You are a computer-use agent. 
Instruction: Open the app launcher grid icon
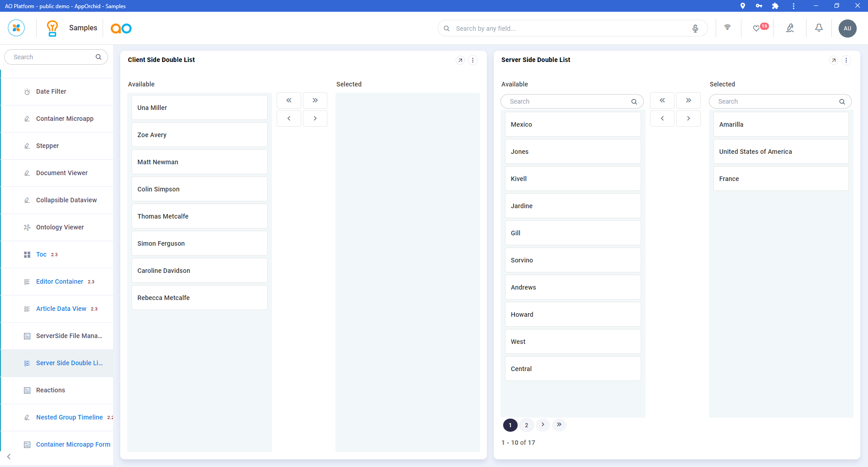[16, 28]
